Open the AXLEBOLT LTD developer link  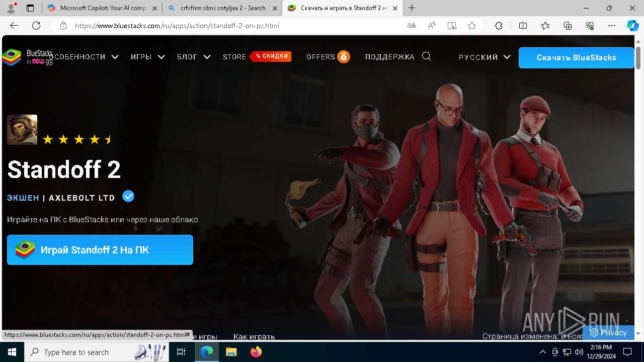(x=82, y=198)
